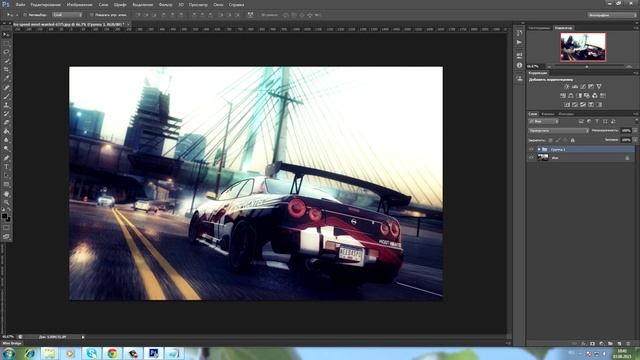640x360 pixels.
Task: Select the Brush tool
Action: (x=6, y=96)
